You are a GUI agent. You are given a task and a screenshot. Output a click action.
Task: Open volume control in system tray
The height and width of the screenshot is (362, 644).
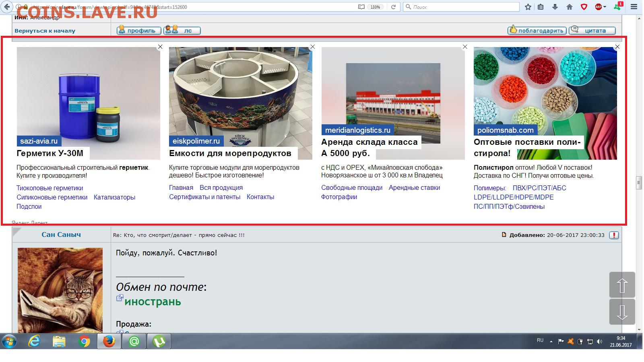click(x=600, y=341)
